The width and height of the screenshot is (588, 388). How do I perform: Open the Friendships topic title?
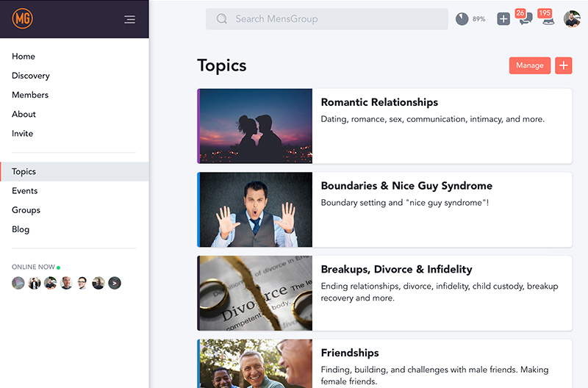point(350,353)
